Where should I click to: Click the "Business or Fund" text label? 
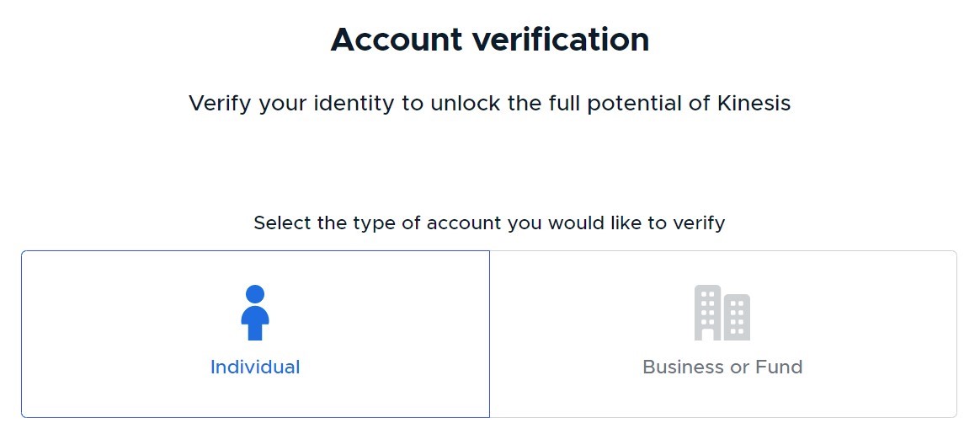tap(722, 367)
